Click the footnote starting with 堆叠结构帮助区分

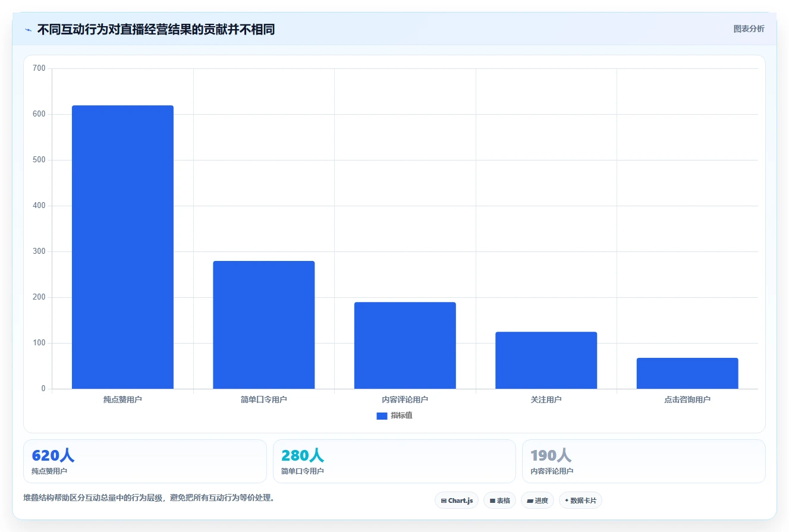pos(149,498)
